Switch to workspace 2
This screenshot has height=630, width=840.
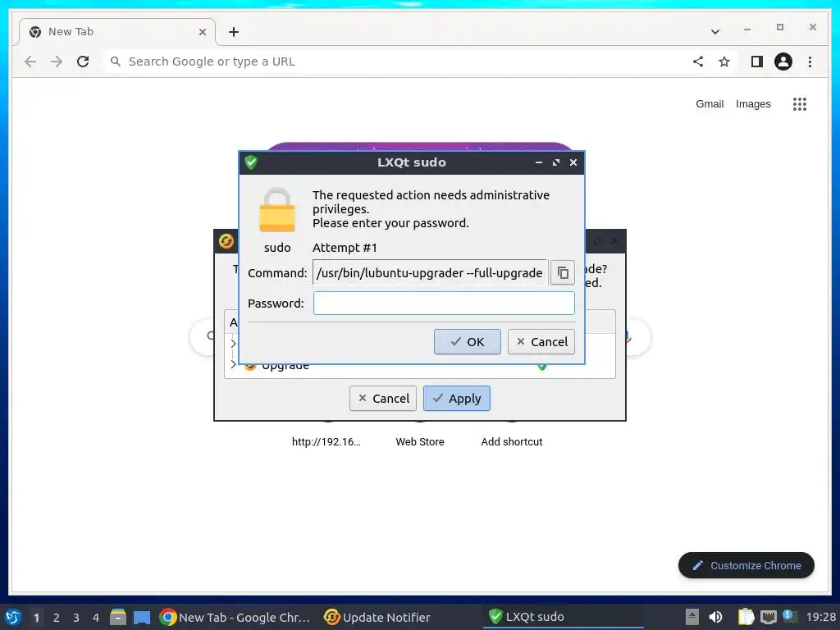click(57, 618)
